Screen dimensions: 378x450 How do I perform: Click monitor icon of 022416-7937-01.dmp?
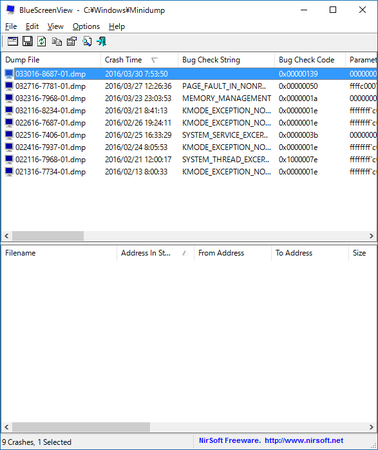9,147
